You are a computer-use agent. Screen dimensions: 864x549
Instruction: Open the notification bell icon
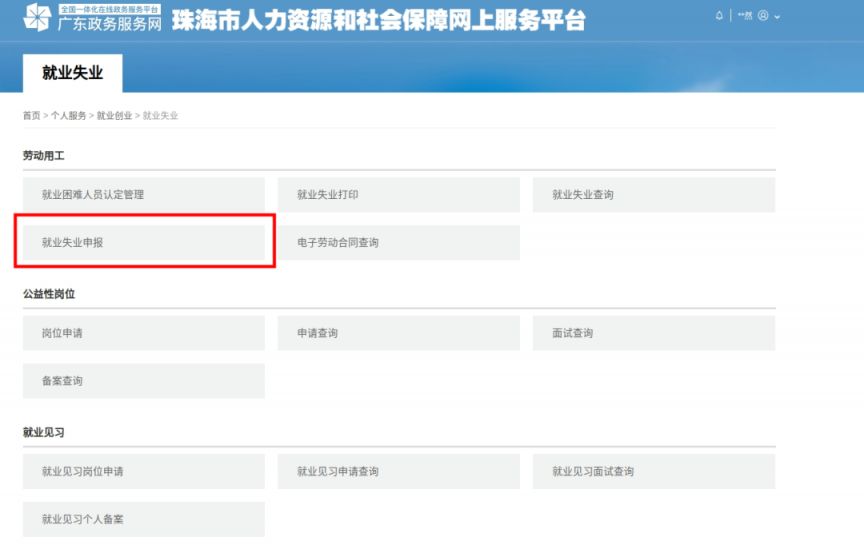click(719, 15)
